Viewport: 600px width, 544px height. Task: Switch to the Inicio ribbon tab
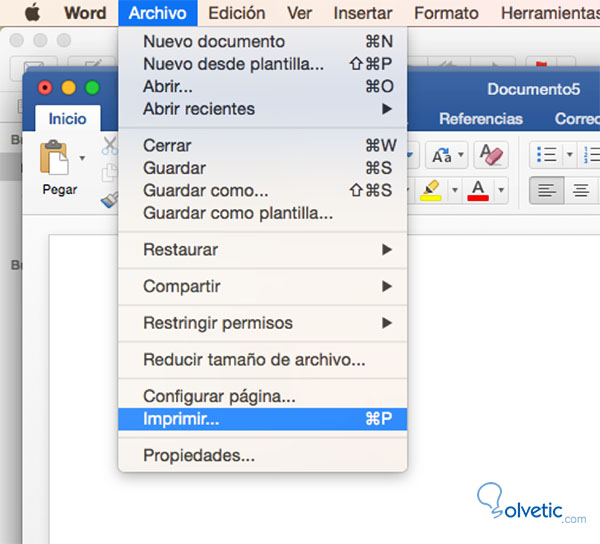(x=68, y=119)
